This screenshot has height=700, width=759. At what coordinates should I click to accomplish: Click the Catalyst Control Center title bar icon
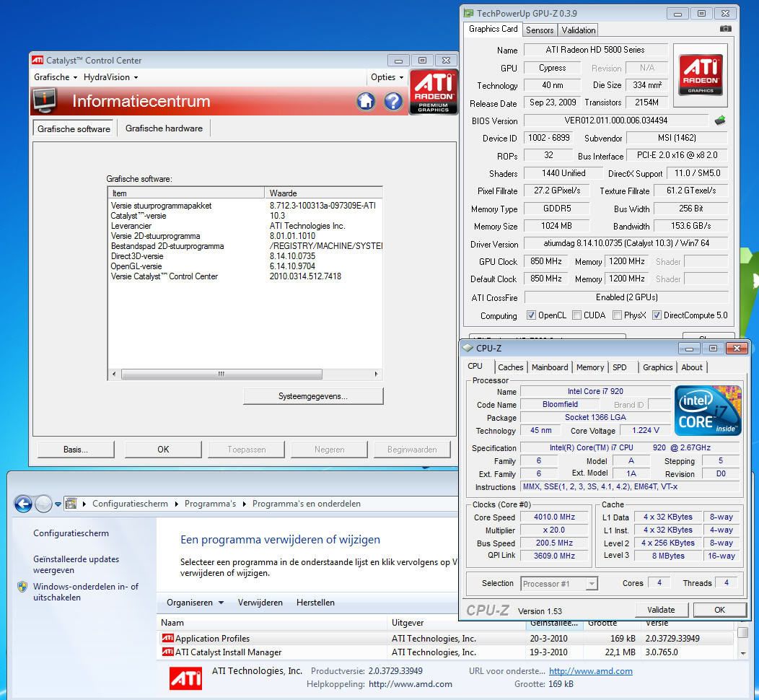(x=38, y=60)
